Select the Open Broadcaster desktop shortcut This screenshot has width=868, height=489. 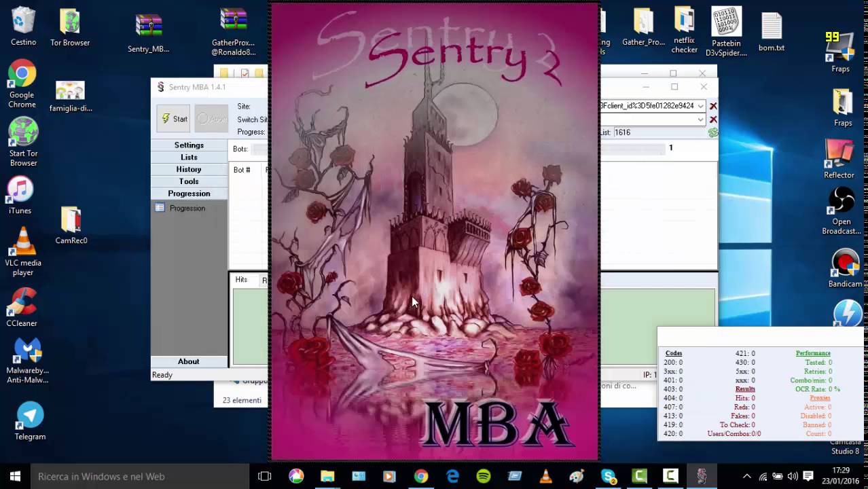coord(842,211)
